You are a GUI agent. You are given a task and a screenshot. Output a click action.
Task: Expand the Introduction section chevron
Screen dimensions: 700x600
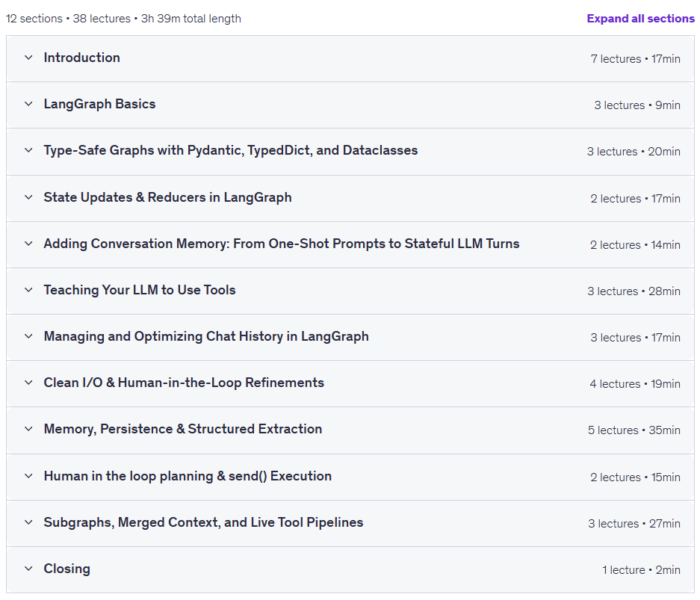click(28, 58)
